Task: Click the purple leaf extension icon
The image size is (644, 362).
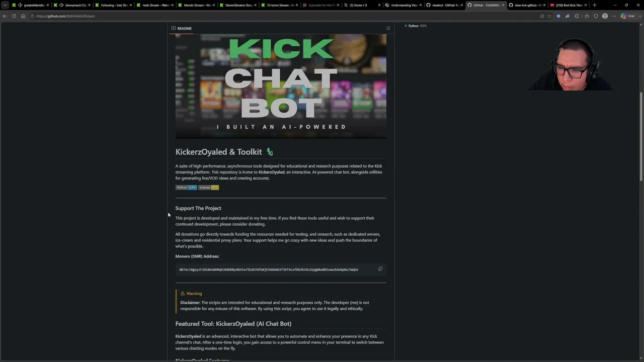Action: (x=568, y=16)
